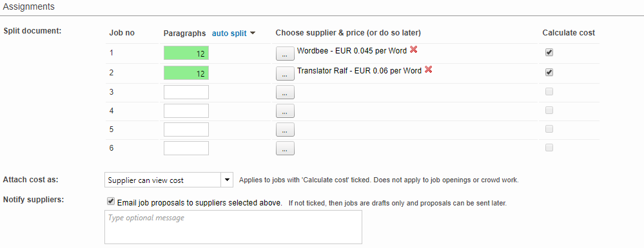
Task: Focus the optional message text area
Action: pos(233,227)
